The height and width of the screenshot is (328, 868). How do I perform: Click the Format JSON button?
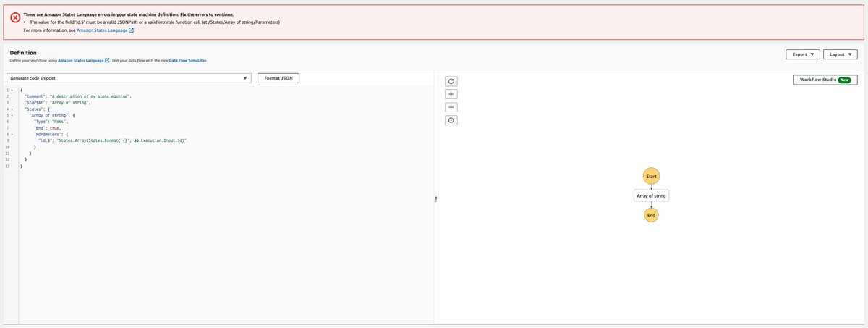278,77
